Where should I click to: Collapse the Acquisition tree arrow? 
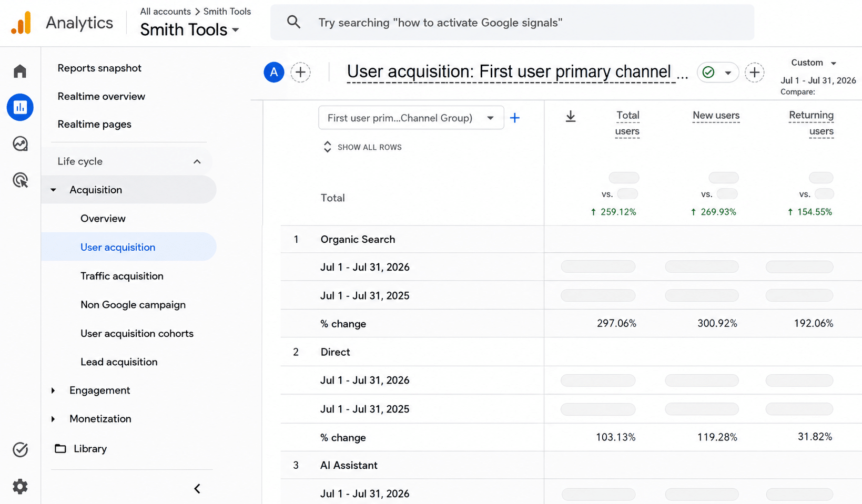[53, 190]
